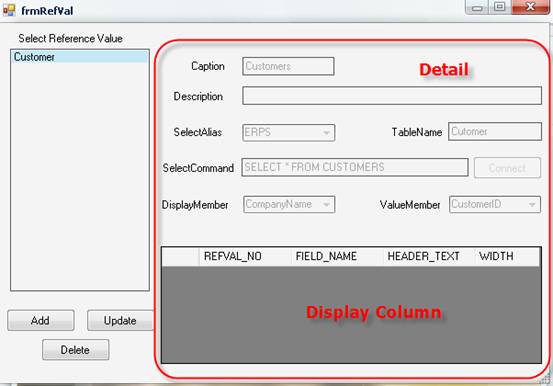Viewport: 553px width, 386px height.
Task: Click the WIDTH column header
Action: (x=507, y=257)
